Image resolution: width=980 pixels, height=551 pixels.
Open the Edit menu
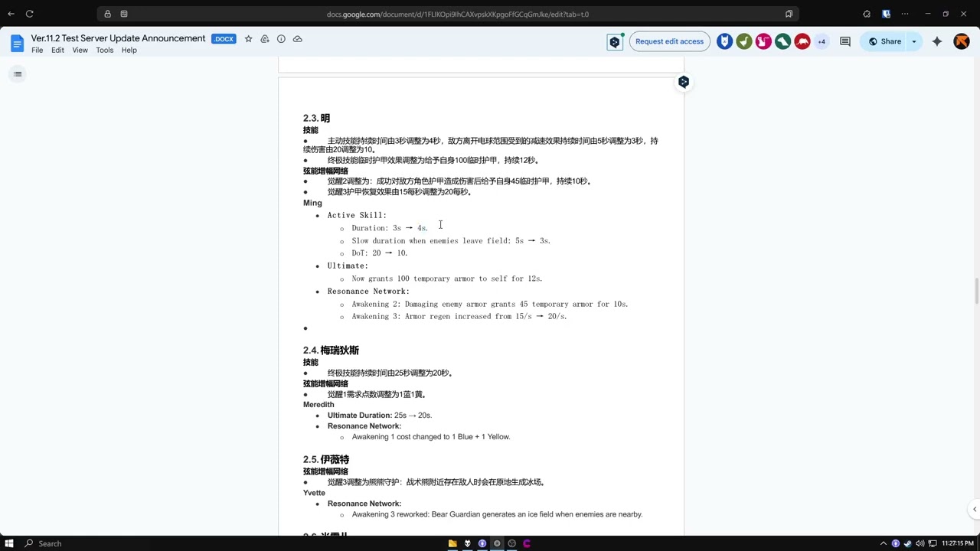(x=57, y=51)
